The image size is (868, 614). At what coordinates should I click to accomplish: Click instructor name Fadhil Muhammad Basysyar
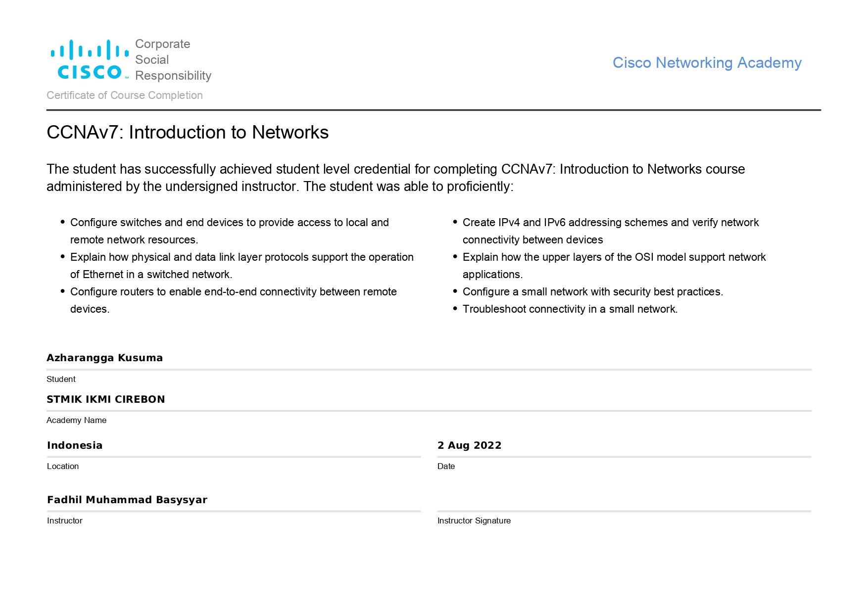click(127, 500)
